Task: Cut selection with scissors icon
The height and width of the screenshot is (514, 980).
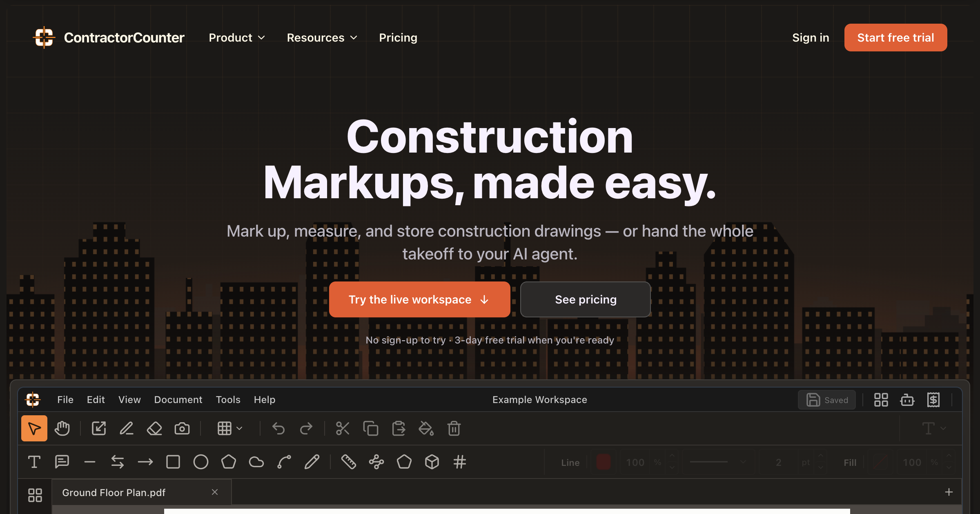Action: click(343, 428)
